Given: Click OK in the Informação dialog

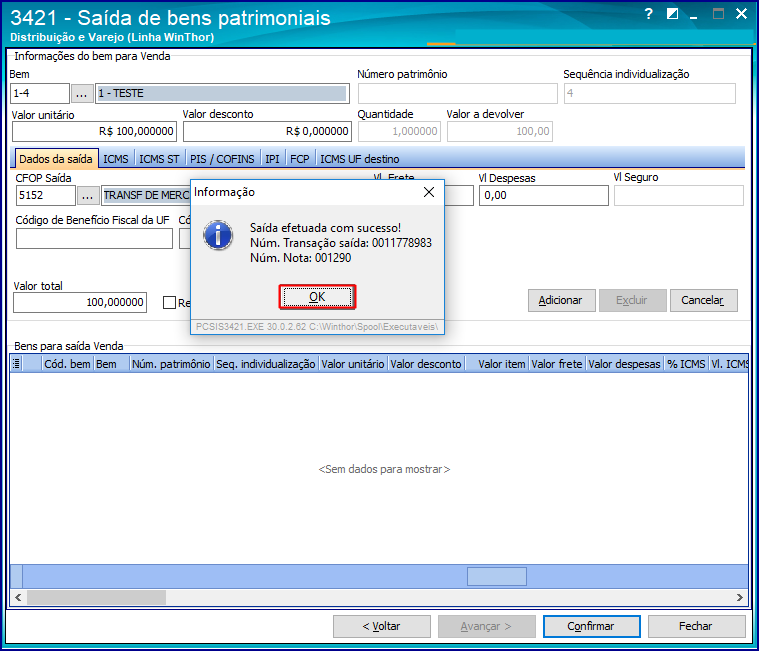Looking at the screenshot, I should point(317,297).
